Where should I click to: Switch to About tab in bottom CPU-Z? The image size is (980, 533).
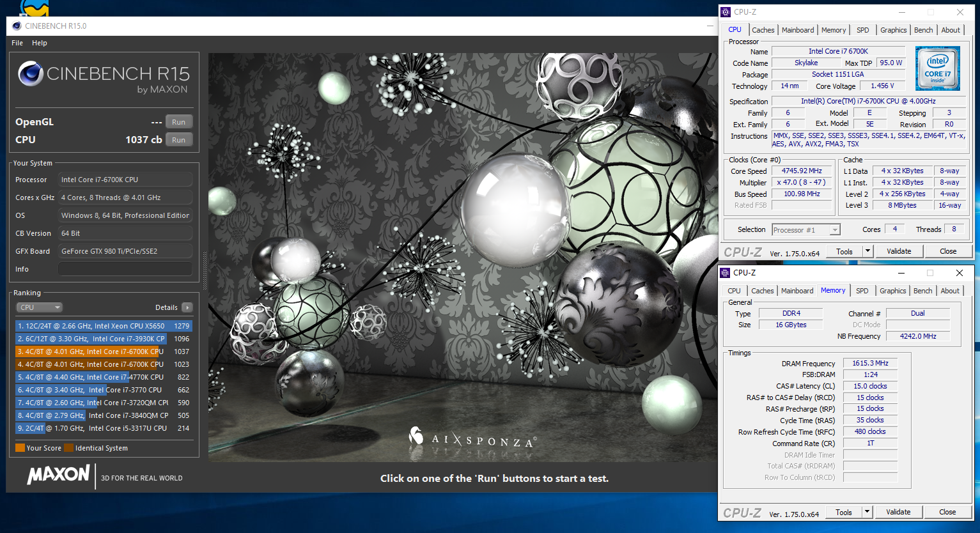coord(950,291)
